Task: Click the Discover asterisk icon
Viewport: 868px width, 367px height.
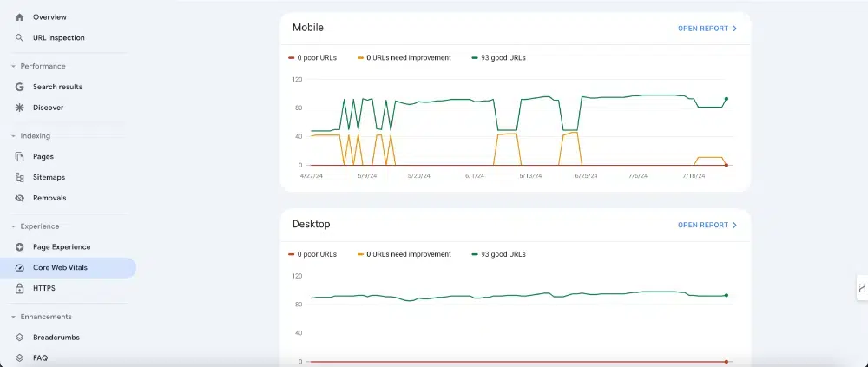Action: click(20, 108)
